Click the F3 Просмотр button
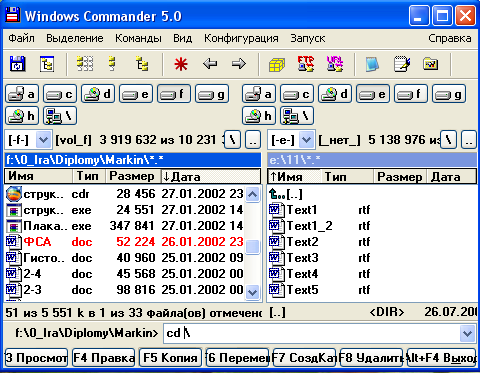 36,358
